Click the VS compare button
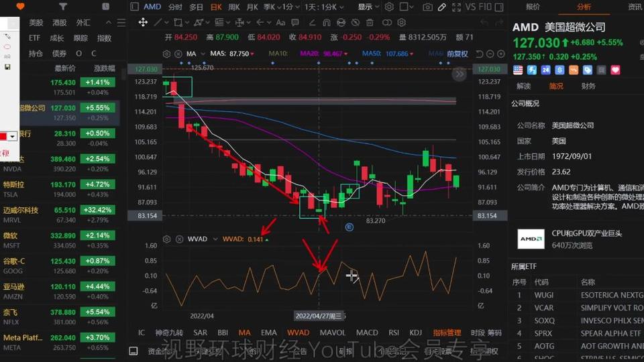Screen dimensions: 644x362 pos(470,7)
